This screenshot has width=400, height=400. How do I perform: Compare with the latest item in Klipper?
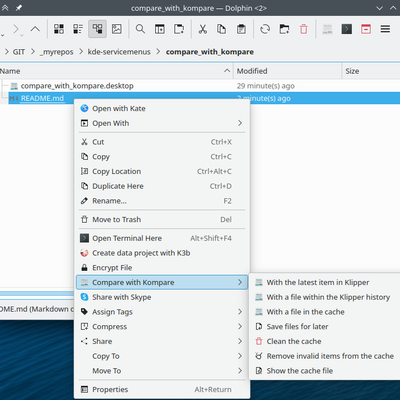326,282
